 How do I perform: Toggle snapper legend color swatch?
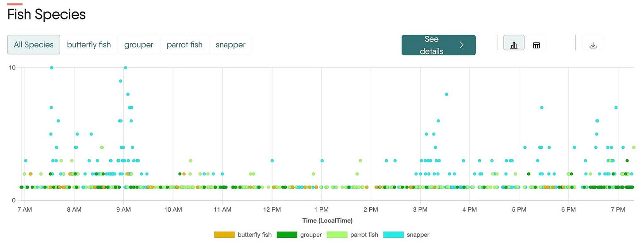click(x=393, y=235)
